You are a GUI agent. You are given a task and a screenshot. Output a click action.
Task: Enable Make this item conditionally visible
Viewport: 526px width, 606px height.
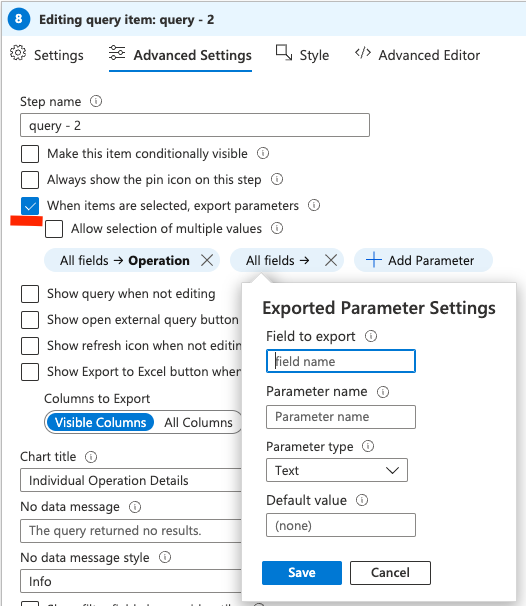[30, 154]
